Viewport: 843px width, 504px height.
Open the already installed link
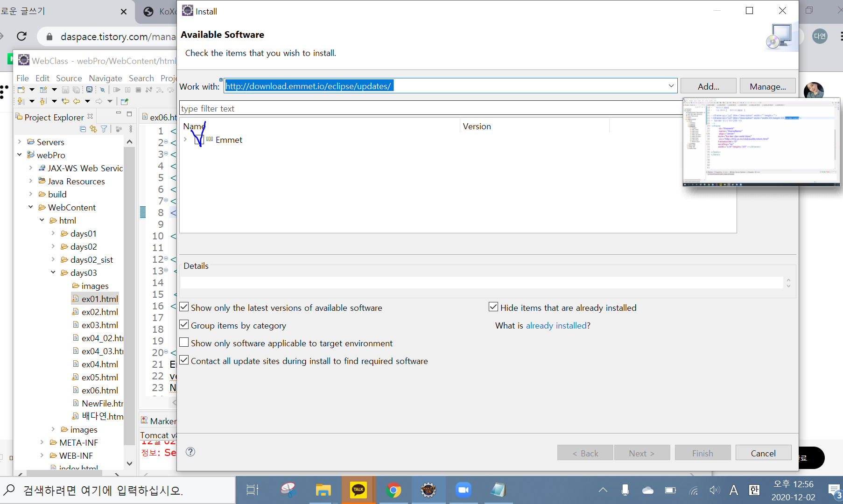click(556, 325)
